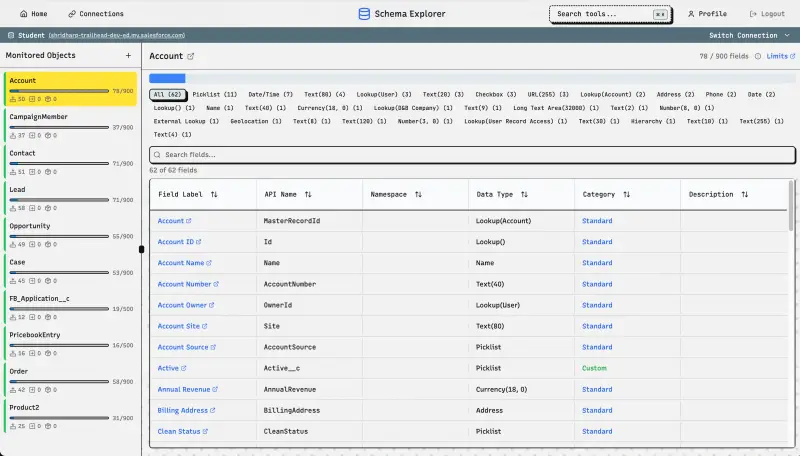Open external link icon for Account Owner field
The height and width of the screenshot is (456, 800).
pos(211,305)
